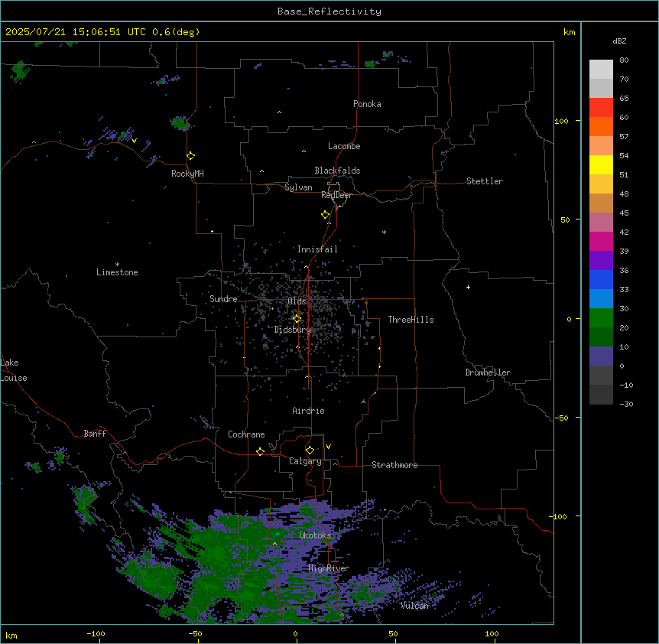Click the yellow diamond marker below Cochrane
This screenshot has height=644, width=659.
coord(260,451)
